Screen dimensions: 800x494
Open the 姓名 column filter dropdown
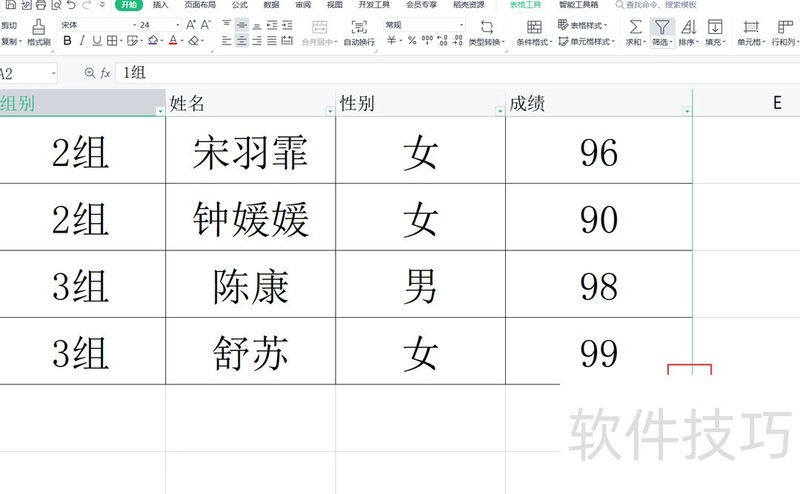pyautogui.click(x=330, y=111)
